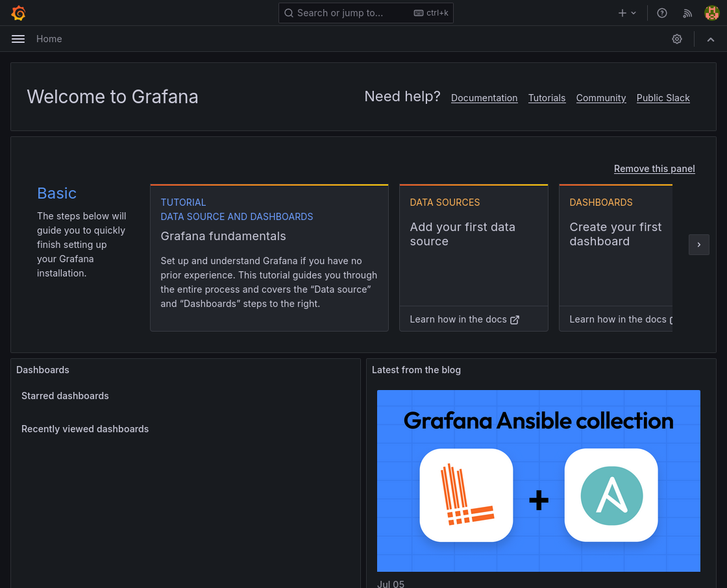Open the help question mark icon
Screen dimensions: 727x588
pos(662,13)
